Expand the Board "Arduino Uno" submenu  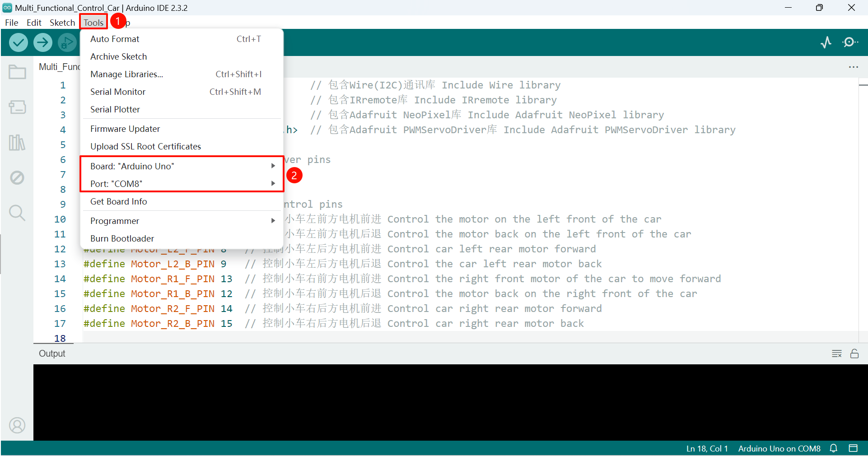click(x=182, y=166)
